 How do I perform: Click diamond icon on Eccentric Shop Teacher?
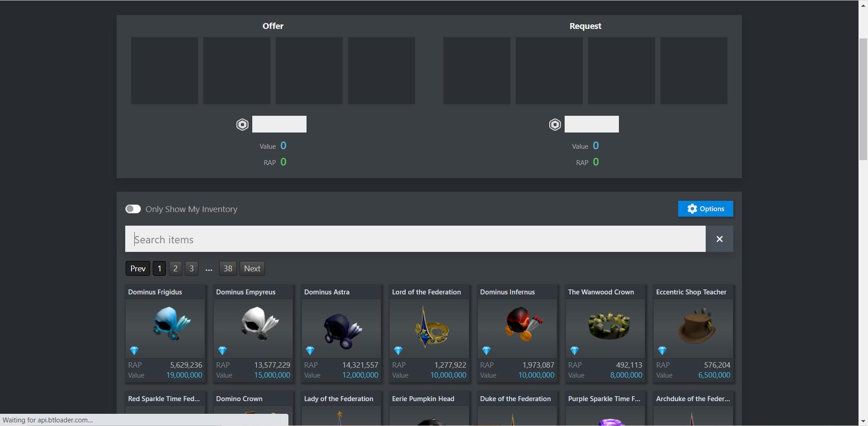coord(662,350)
